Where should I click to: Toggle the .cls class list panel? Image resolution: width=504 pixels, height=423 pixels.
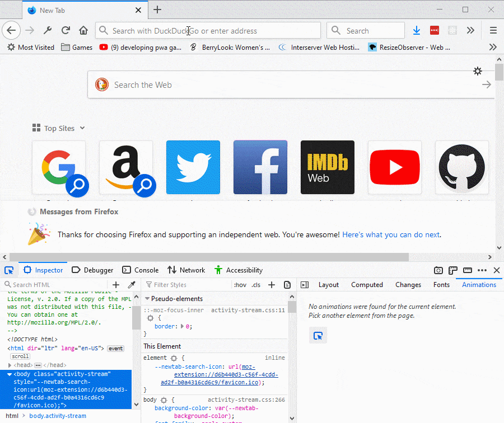coord(256,285)
